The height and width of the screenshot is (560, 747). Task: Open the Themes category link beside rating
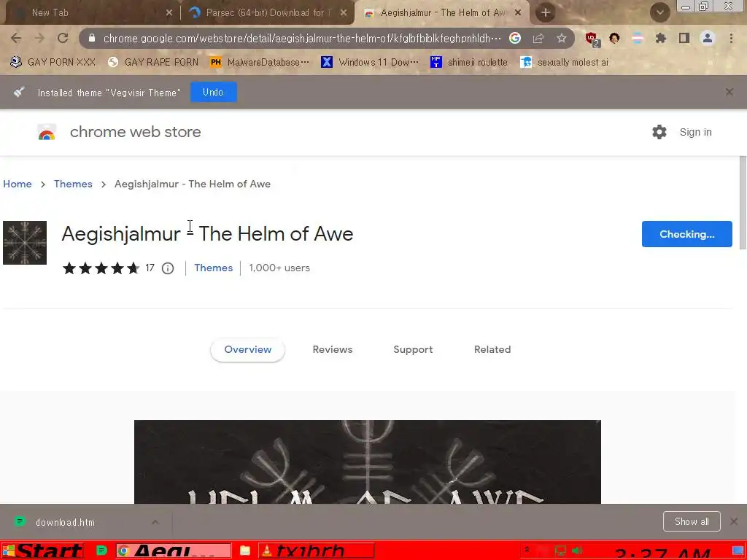point(214,268)
